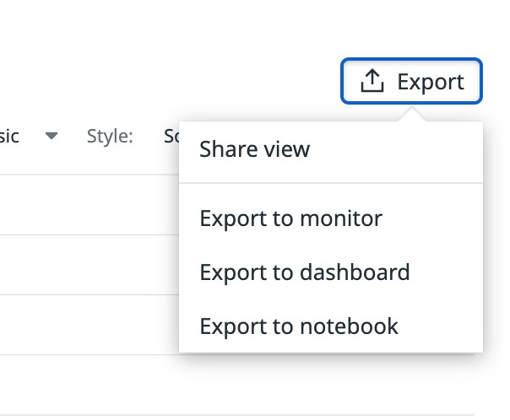Open the dropdown triangle left of Style
510x420 pixels.
tap(52, 136)
